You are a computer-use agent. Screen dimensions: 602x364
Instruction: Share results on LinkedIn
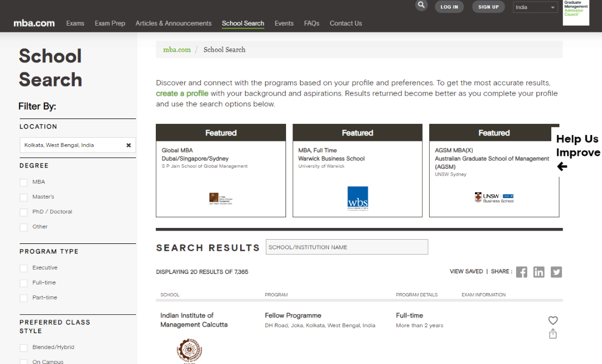tap(538, 272)
